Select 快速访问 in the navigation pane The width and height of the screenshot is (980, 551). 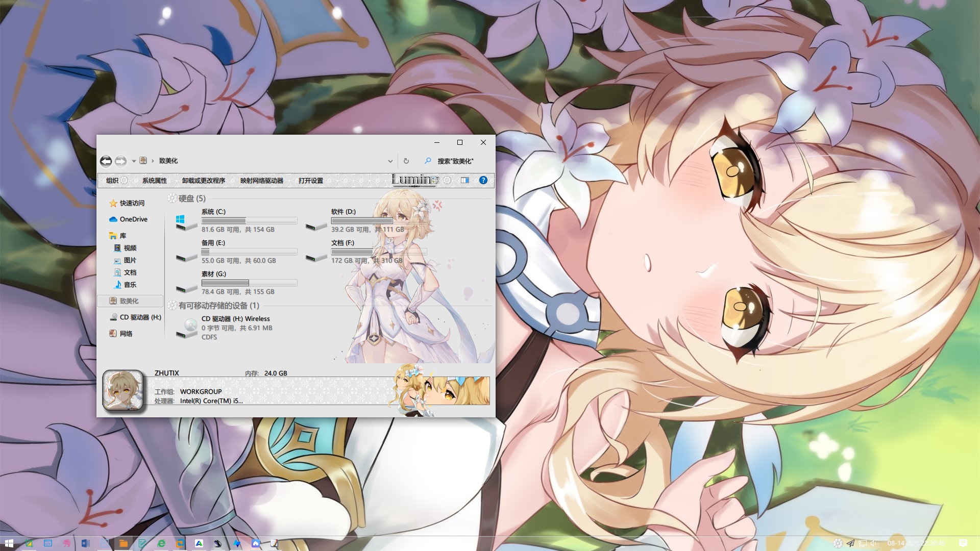tap(127, 203)
